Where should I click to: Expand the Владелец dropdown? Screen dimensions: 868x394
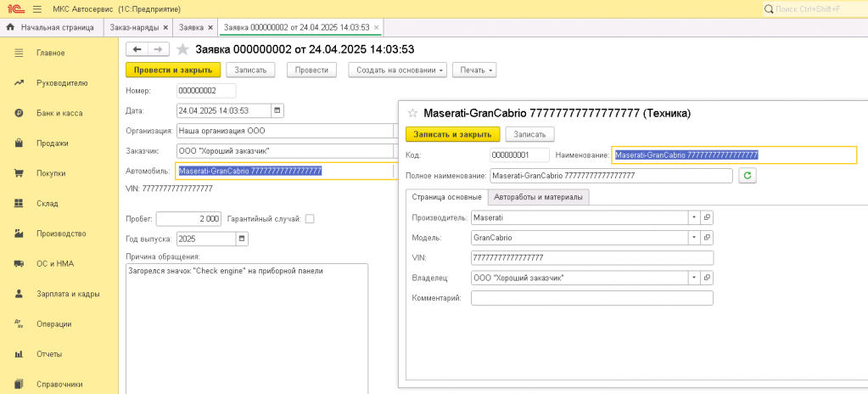(x=694, y=278)
